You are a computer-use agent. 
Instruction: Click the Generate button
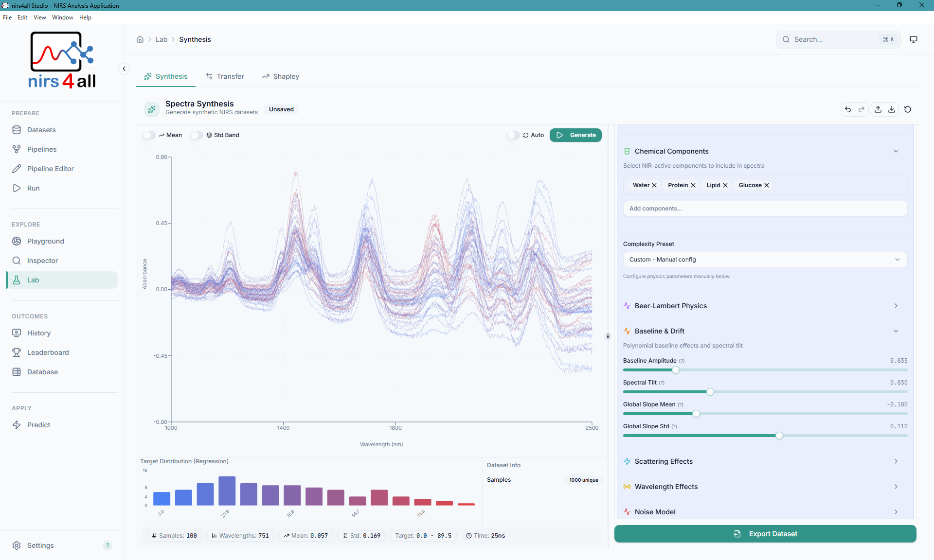(575, 135)
